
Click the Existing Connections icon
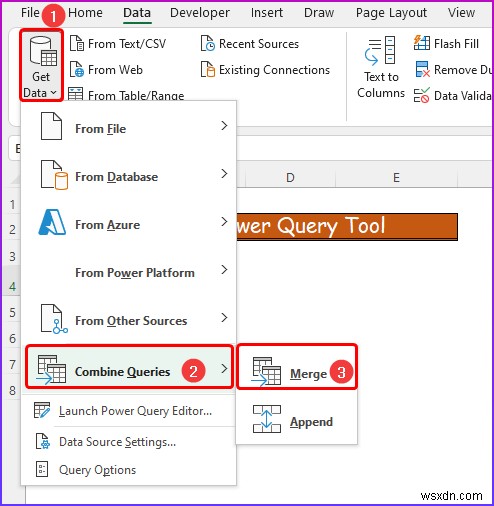click(x=208, y=70)
